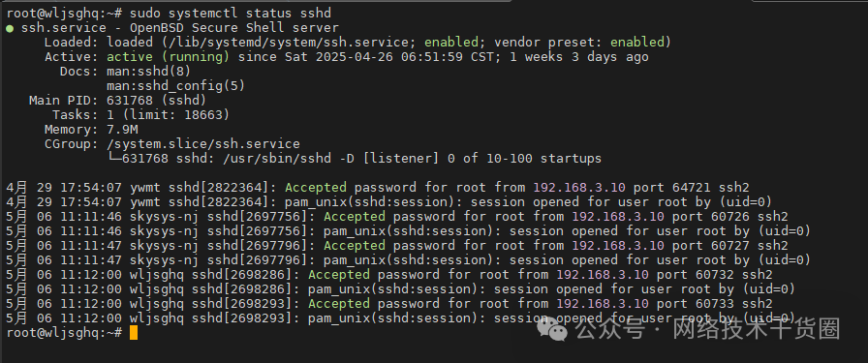Click 'Accepted' in the sshd[2697756] log line
The width and height of the screenshot is (868, 363).
coord(355,217)
